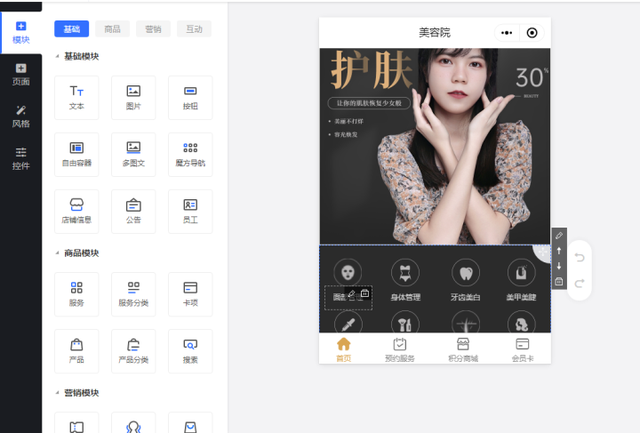The image size is (640, 433).
Task: Open the 积分商城 bottom tab
Action: (x=463, y=350)
